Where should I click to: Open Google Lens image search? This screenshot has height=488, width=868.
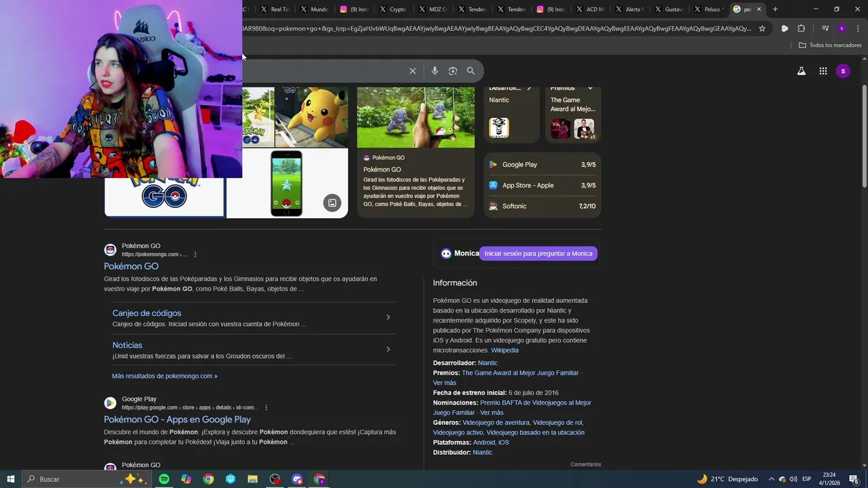point(453,71)
